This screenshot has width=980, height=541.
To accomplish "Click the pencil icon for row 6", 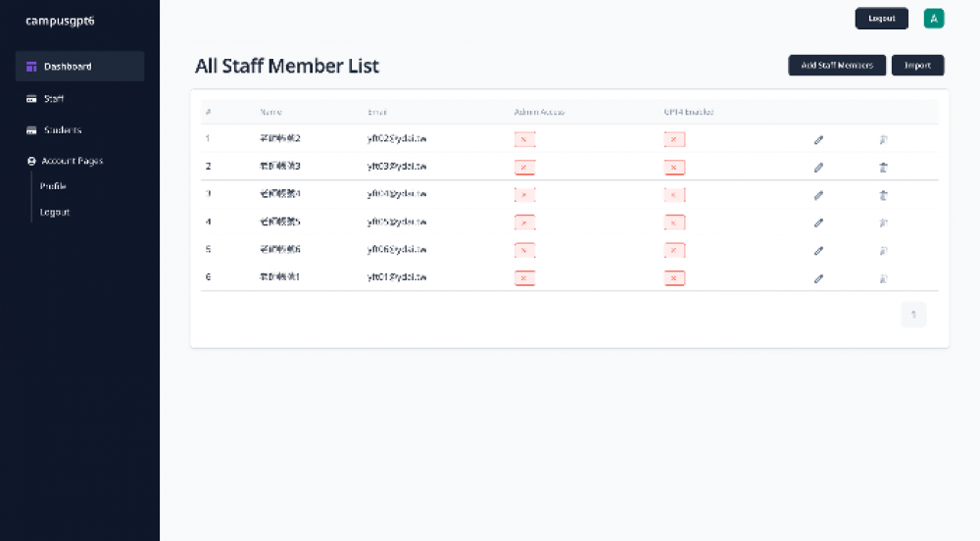I will (x=818, y=278).
